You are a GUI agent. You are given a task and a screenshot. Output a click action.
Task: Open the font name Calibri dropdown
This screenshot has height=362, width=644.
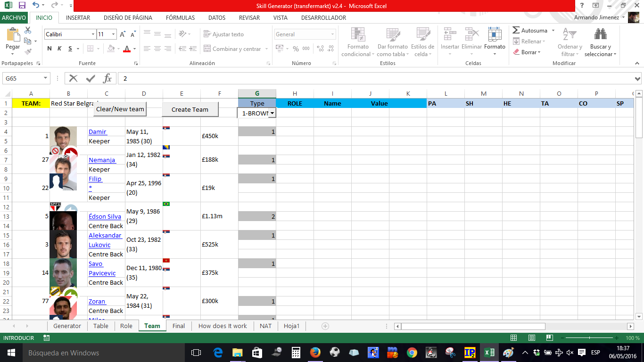point(93,34)
